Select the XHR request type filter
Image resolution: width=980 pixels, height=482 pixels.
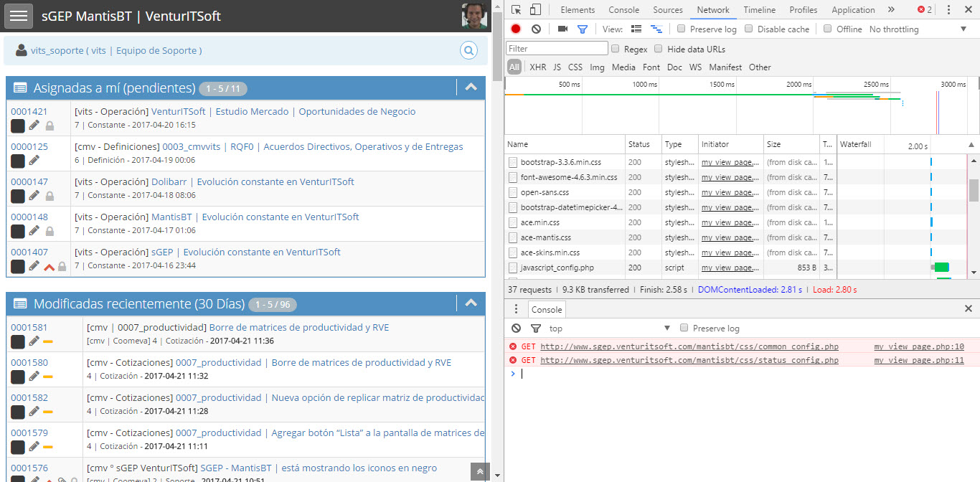click(537, 67)
